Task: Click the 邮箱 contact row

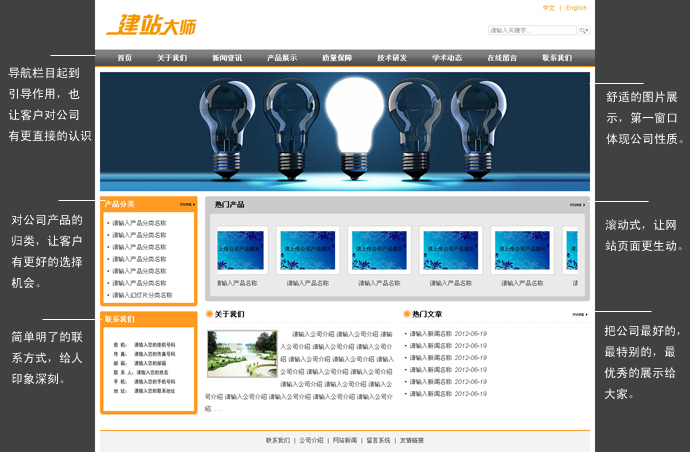Action: [140, 363]
